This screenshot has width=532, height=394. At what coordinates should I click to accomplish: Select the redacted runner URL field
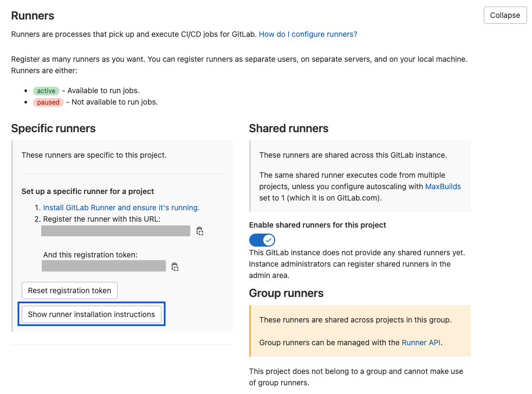pos(115,231)
